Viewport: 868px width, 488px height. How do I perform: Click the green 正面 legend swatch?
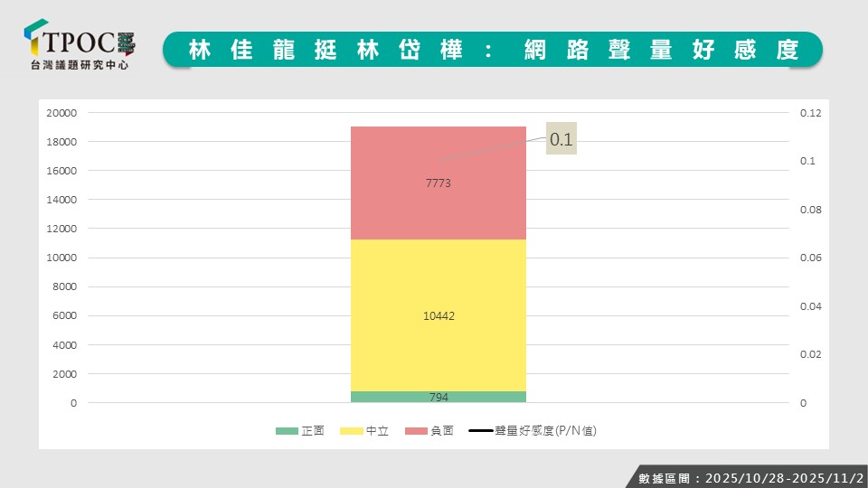[286, 431]
